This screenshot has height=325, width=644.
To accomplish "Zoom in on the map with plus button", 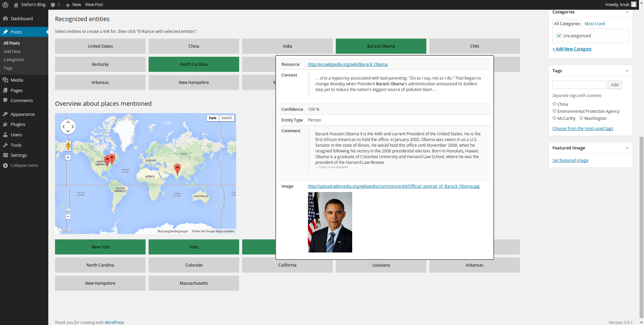I will [68, 157].
